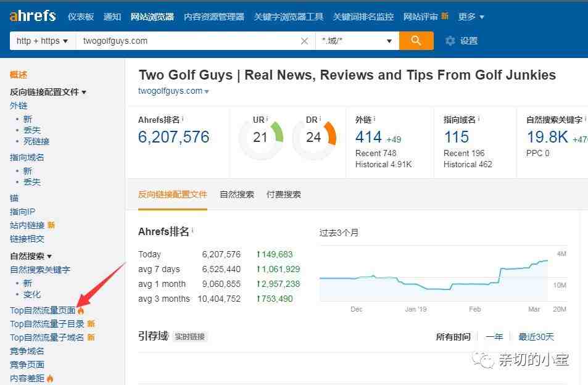This screenshot has width=588, height=385.
Task: Collapse the 反向链接配置文件 sidebar section
Action: [x=48, y=92]
